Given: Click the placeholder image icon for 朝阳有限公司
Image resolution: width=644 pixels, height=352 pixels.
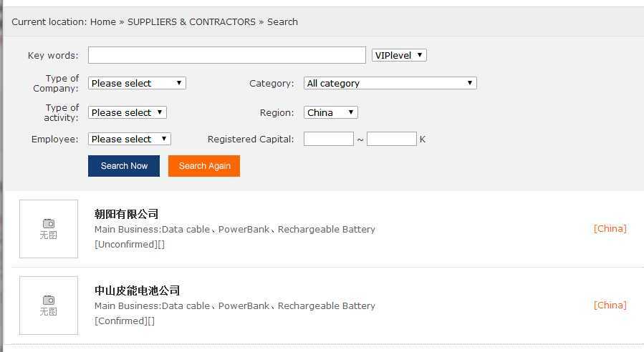Looking at the screenshot, I should point(49,228).
